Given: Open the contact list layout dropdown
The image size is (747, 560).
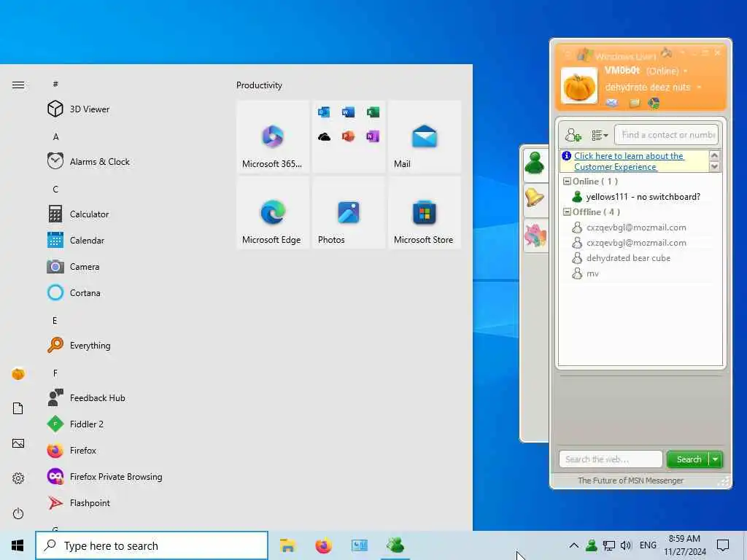Looking at the screenshot, I should click(600, 135).
